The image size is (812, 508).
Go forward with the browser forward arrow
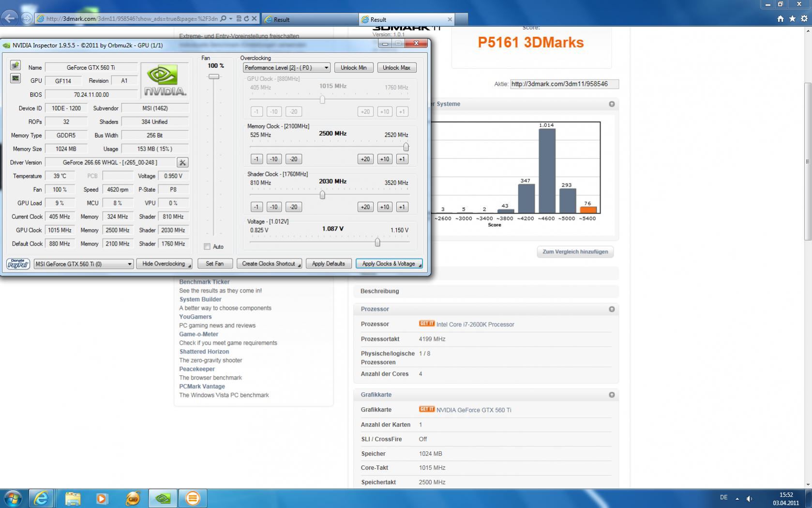[27, 18]
